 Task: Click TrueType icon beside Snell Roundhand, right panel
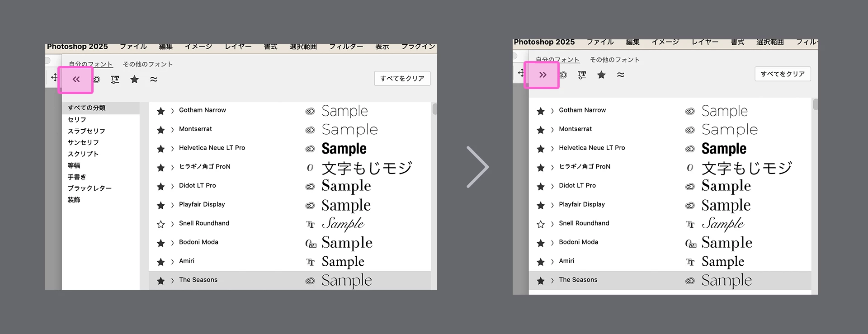pos(690,224)
